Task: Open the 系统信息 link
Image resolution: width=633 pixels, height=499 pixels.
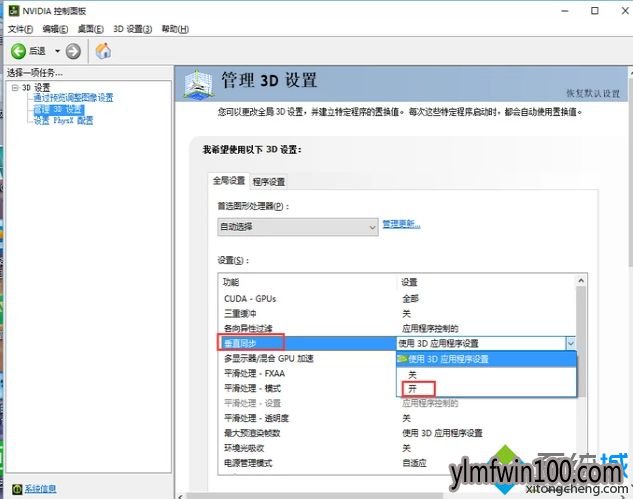Action: [x=40, y=489]
